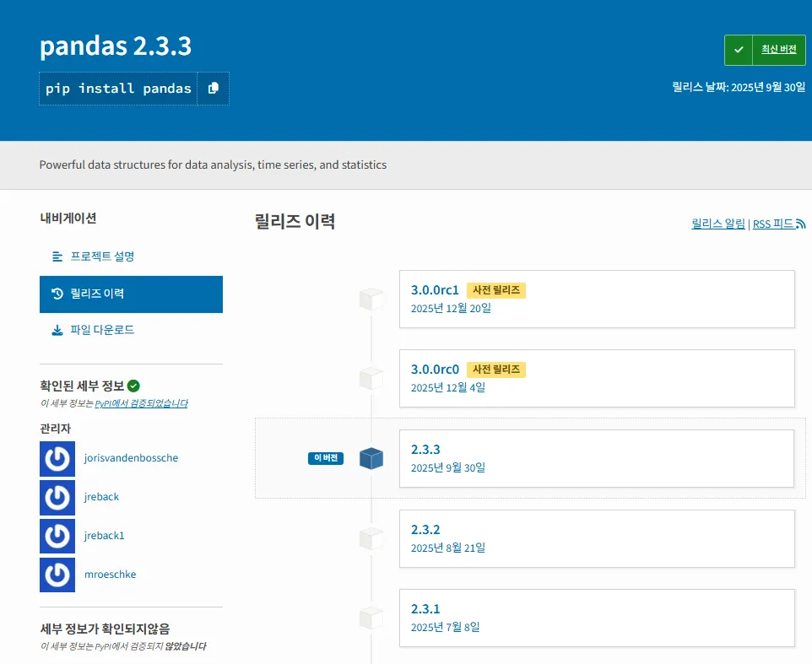Click 사전 릴리즈 badge on 3.0.0rc0

pyautogui.click(x=496, y=370)
